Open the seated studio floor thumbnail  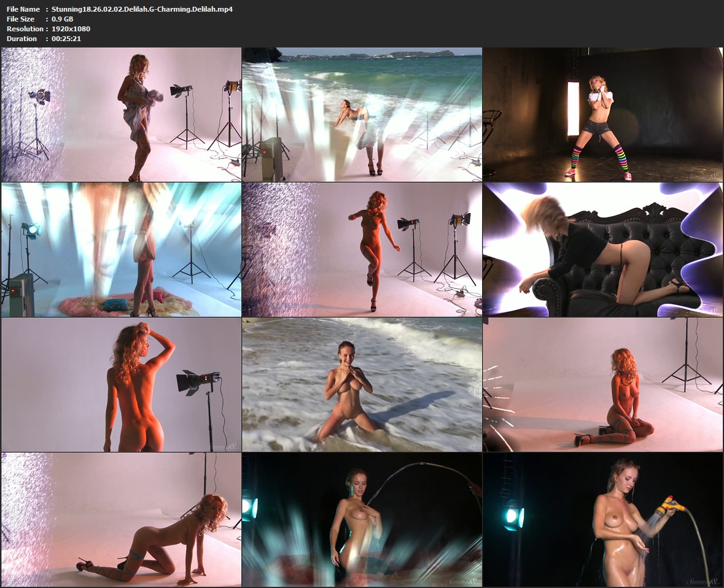602,384
